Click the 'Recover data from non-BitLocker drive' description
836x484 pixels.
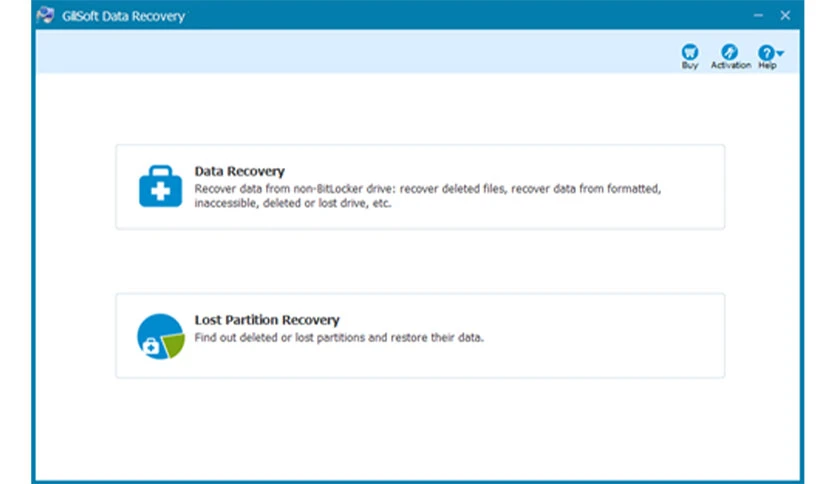[x=428, y=196]
